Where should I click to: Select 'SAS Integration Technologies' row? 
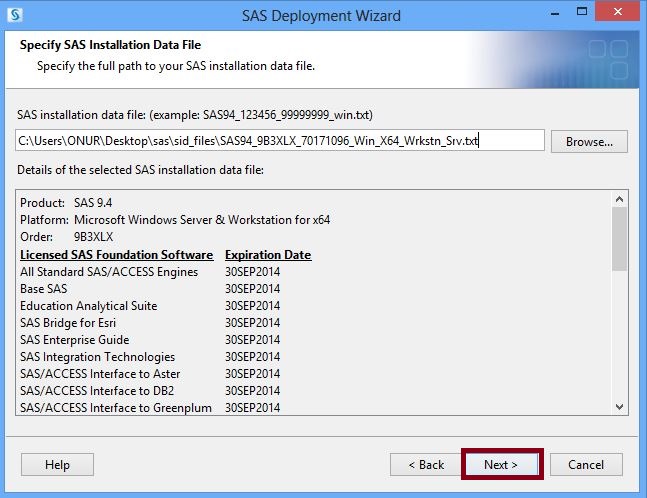[150, 356]
